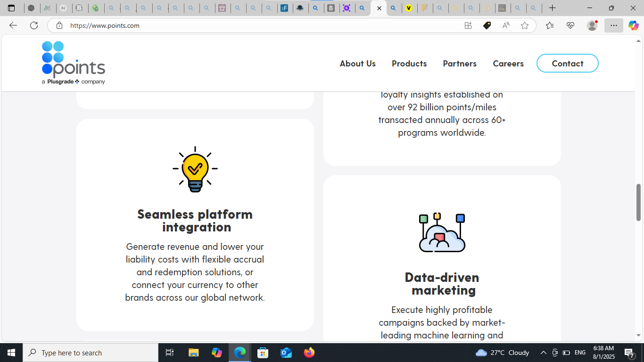Viewport: 644px width, 362px height.
Task: Switch to the bold B icon tab
Action: [331, 8]
